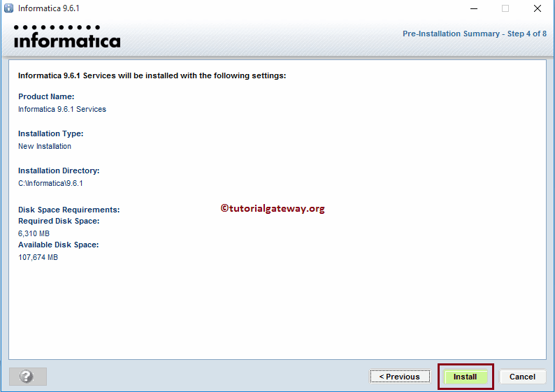555x392 pixels.
Task: Click the "Product Name:" label
Action: (46, 96)
